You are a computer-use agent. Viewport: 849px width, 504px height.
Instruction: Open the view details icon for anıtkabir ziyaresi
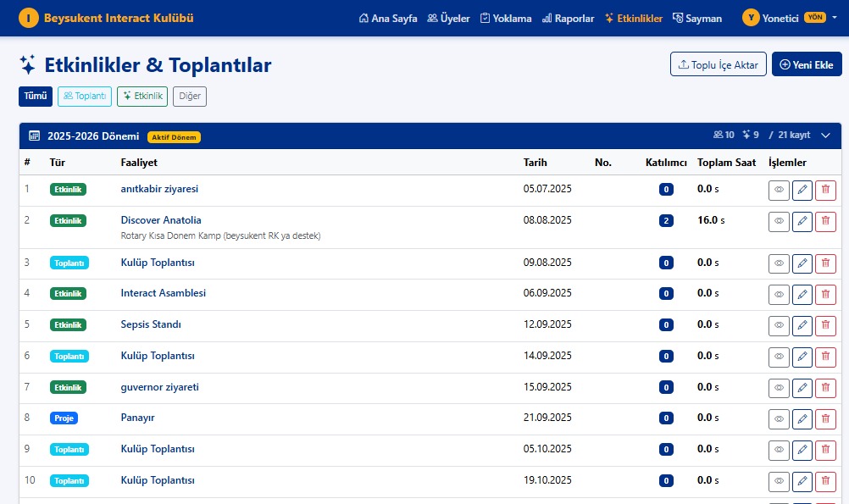coord(779,190)
